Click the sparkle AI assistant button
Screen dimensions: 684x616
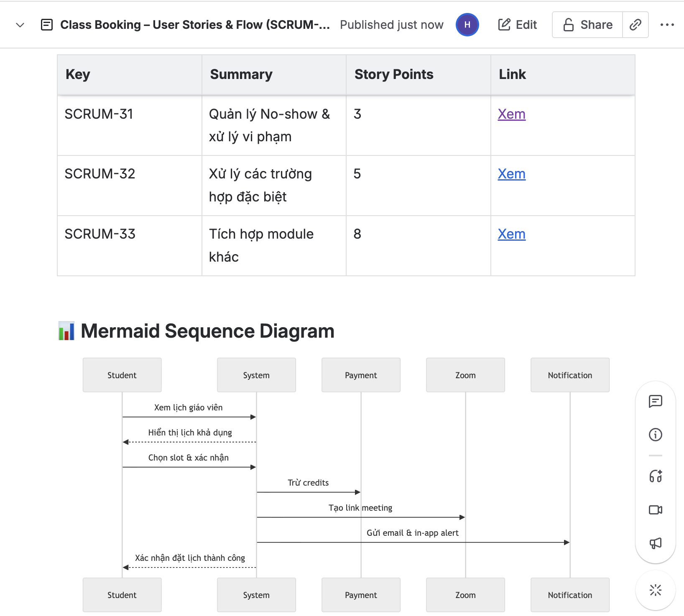655,590
